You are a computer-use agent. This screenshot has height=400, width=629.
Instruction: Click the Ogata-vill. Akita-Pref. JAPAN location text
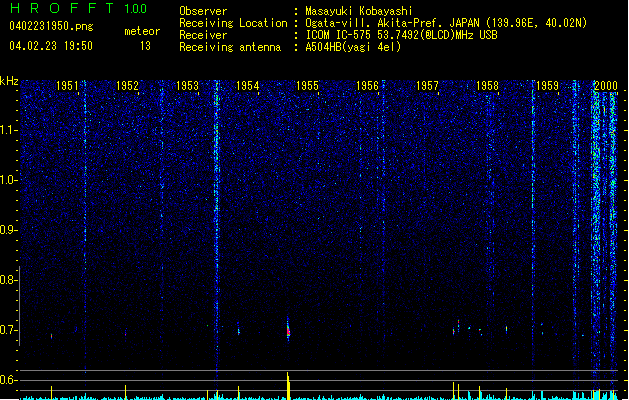pyautogui.click(x=446, y=23)
